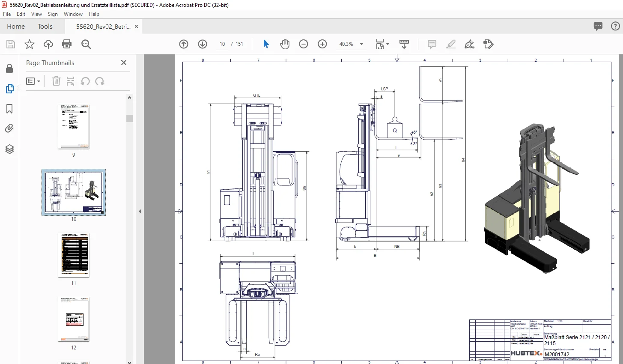Image resolution: width=623 pixels, height=364 pixels.
Task: Activate the selection arrow tool
Action: coord(266,44)
